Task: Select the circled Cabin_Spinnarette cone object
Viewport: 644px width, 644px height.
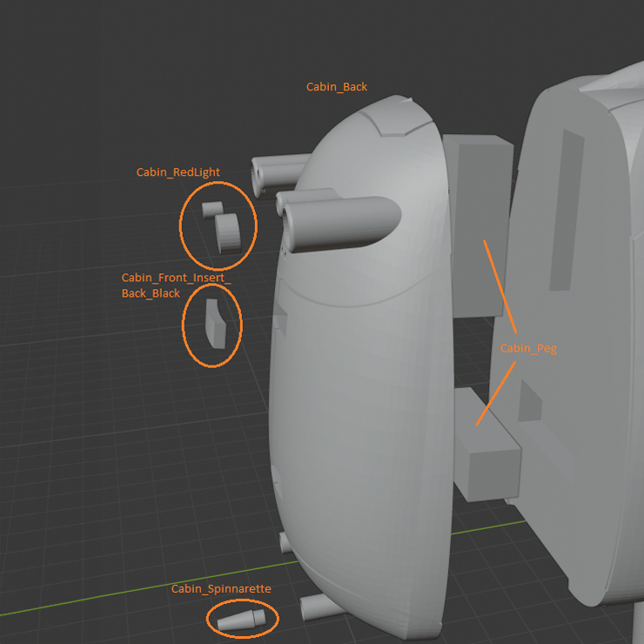Action: 242,620
